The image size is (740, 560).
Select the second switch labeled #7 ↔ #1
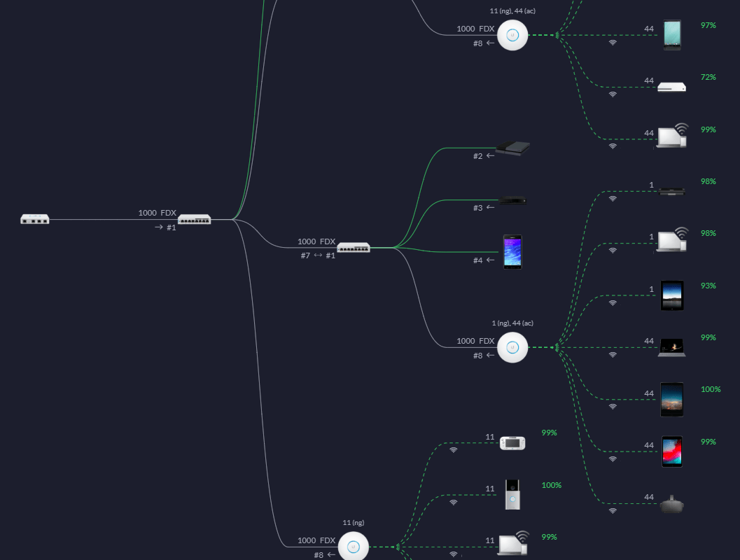(x=354, y=247)
